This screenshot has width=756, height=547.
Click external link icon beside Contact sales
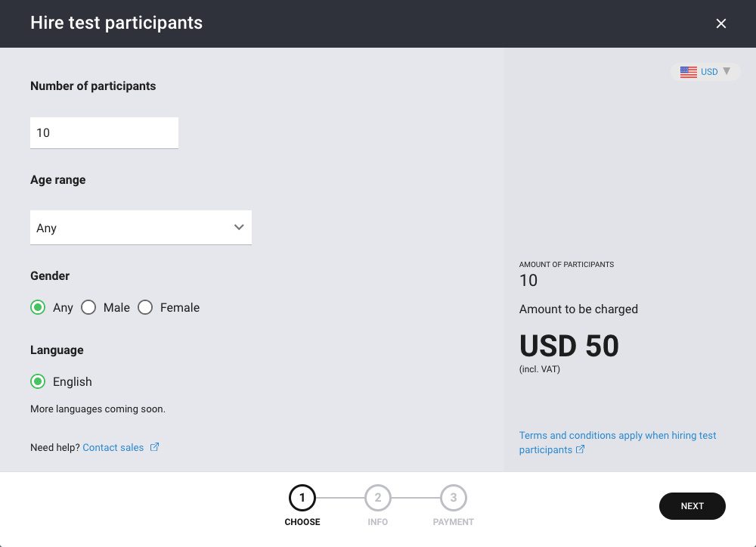154,447
